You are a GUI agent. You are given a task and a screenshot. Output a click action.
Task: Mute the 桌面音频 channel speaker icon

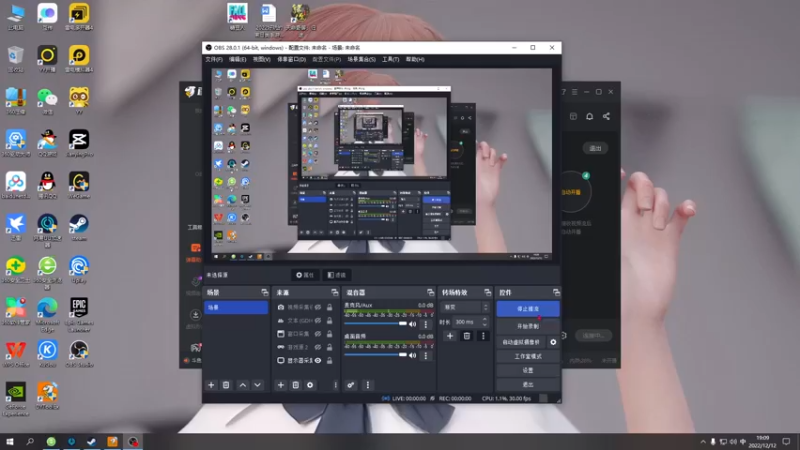coord(412,355)
